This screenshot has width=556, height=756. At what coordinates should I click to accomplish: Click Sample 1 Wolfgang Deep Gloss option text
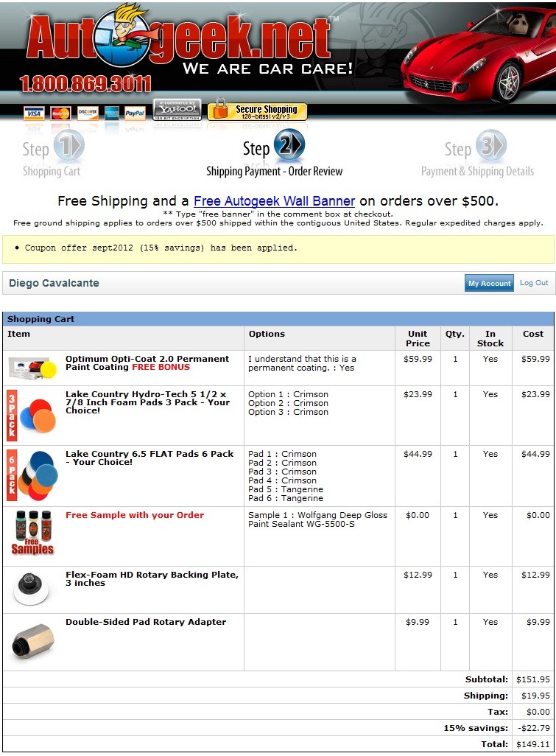tap(317, 519)
